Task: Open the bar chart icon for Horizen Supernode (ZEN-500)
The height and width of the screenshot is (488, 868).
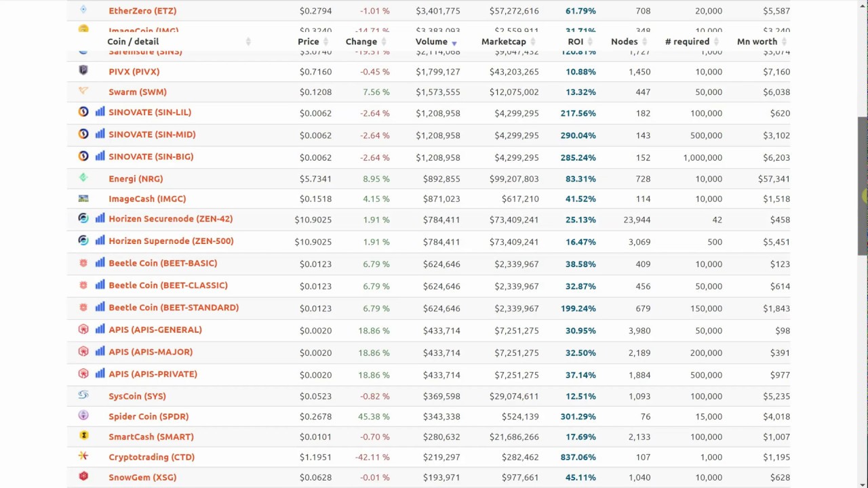Action: [x=100, y=241]
